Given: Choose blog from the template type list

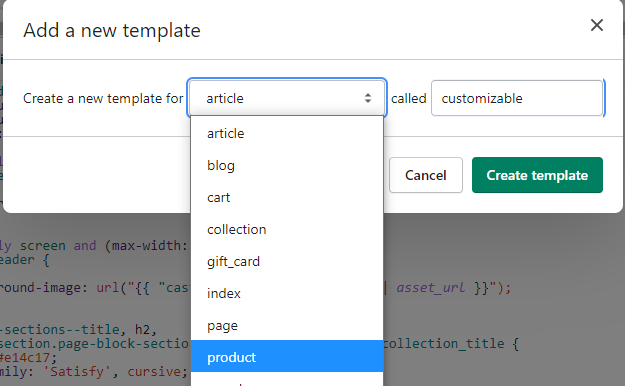Looking at the screenshot, I should (287, 165).
